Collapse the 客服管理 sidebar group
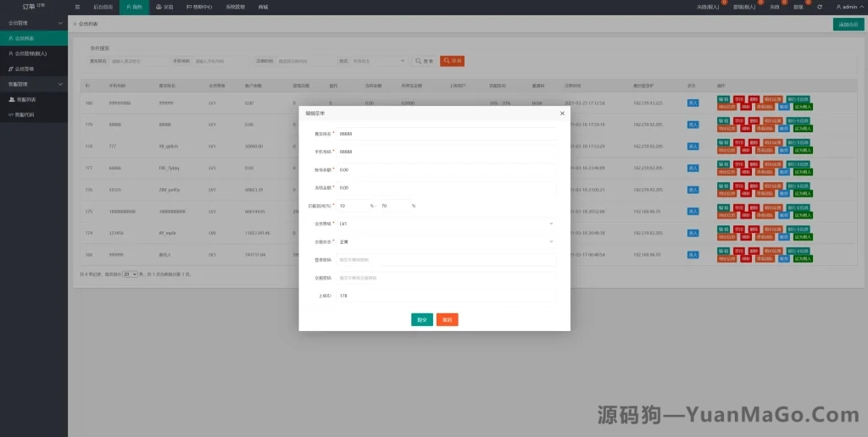 coord(34,84)
